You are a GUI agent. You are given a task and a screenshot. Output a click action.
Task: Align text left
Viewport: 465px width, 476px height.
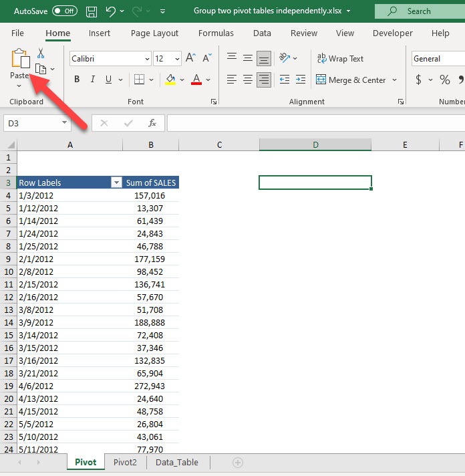pyautogui.click(x=232, y=80)
